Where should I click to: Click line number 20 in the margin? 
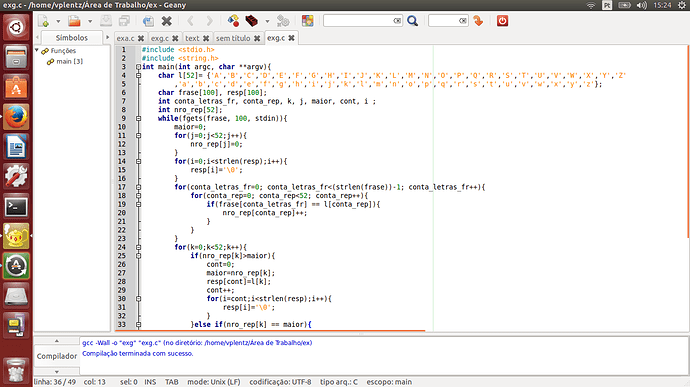[121, 213]
